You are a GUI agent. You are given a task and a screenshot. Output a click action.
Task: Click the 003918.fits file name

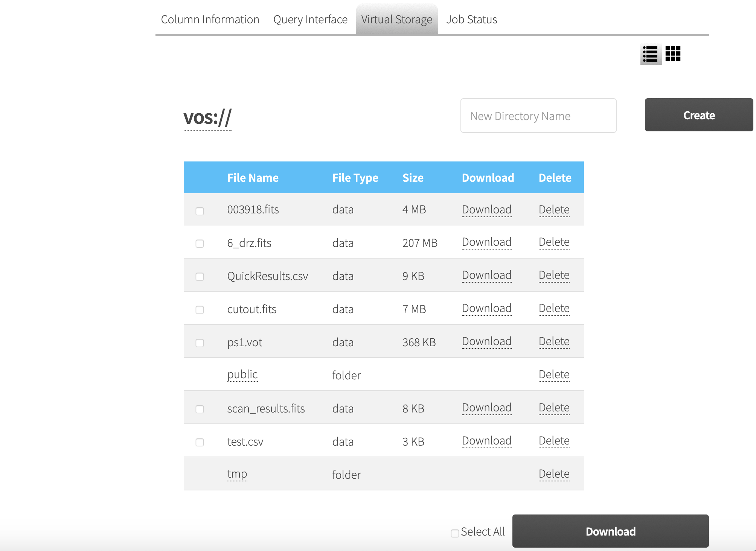[x=253, y=210]
